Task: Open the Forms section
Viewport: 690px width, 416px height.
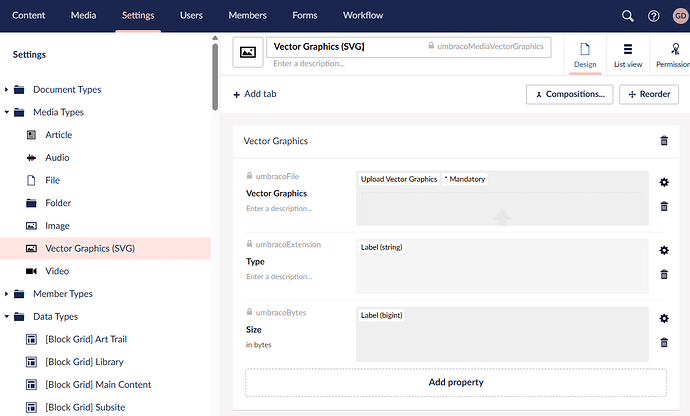Action: coord(305,15)
